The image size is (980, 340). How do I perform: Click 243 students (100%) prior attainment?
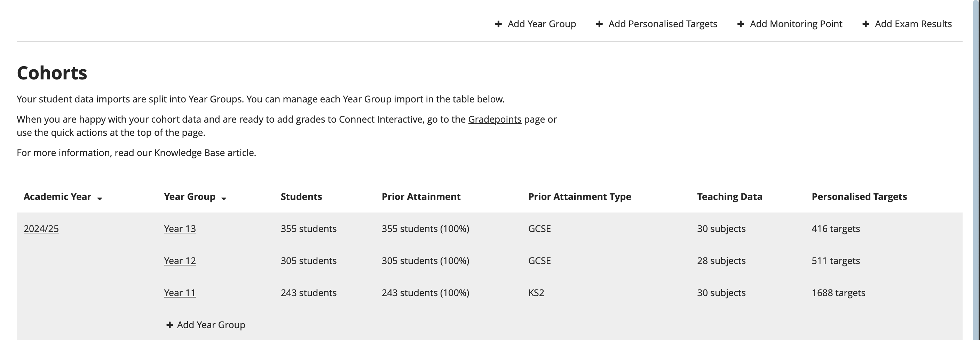(x=425, y=292)
